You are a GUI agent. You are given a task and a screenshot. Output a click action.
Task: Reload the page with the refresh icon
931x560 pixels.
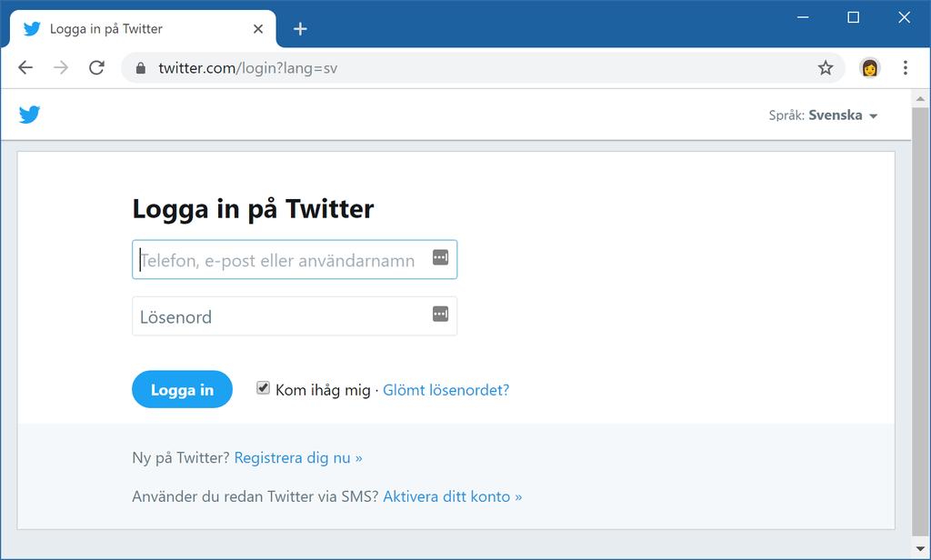click(x=96, y=67)
